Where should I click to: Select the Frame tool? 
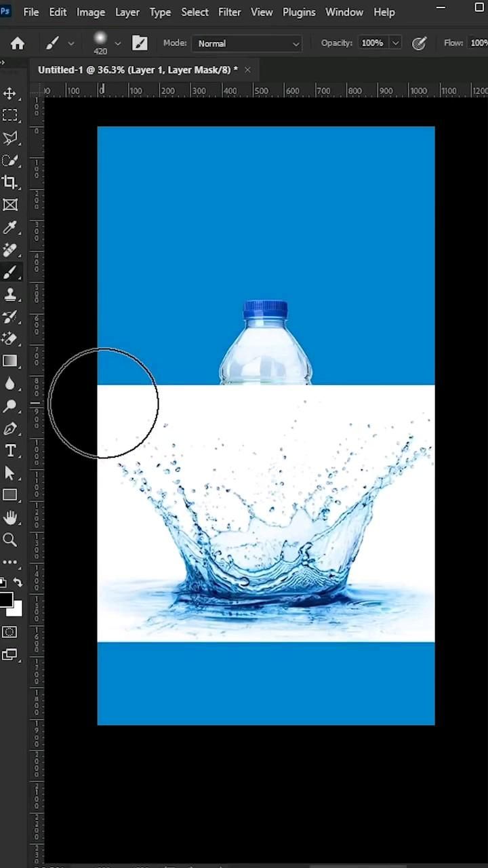click(x=10, y=205)
